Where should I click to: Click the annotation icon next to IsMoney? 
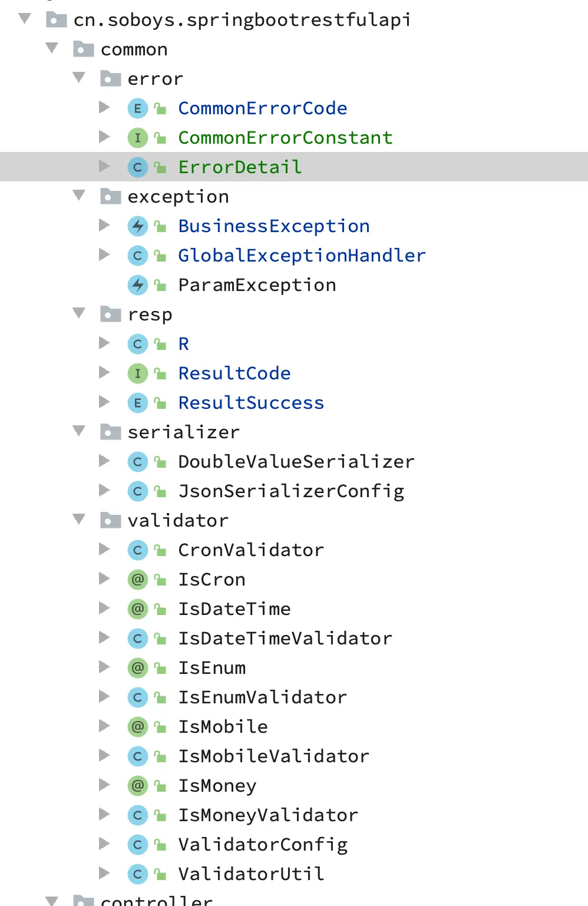click(137, 786)
